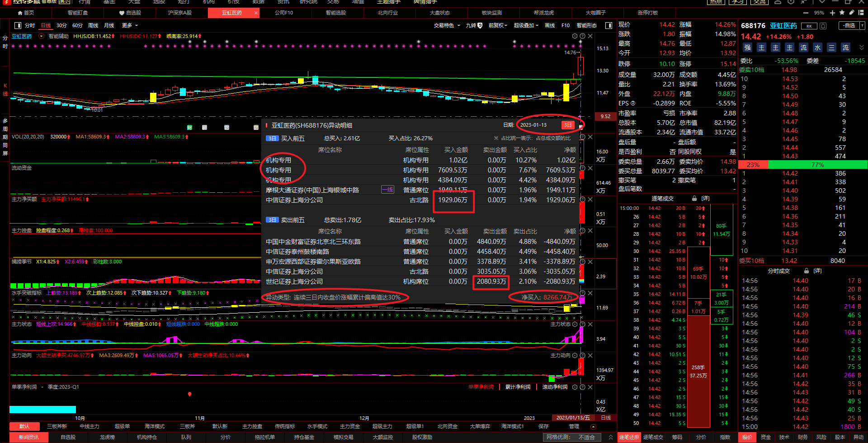This screenshot has width=868, height=443.
Task: Click the 亚虹医药 stock name link
Action: pos(783,26)
